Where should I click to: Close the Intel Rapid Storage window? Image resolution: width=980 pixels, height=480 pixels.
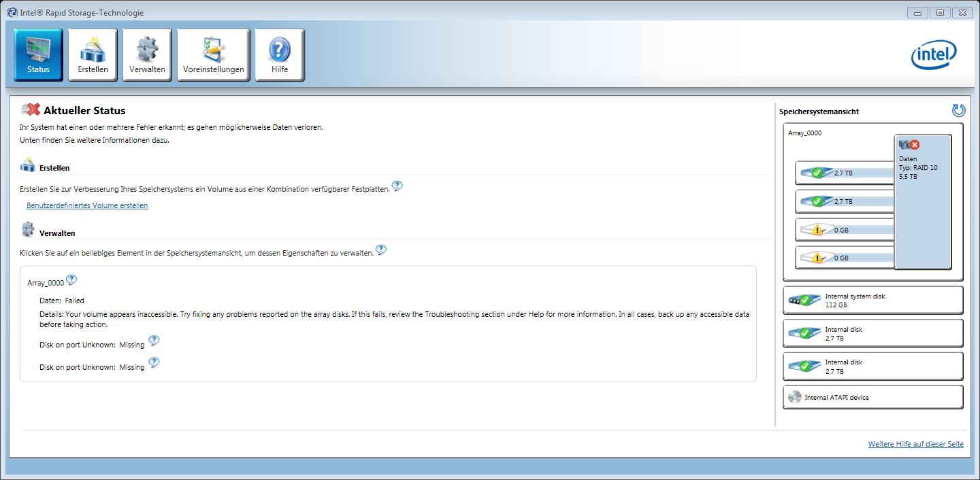(962, 12)
